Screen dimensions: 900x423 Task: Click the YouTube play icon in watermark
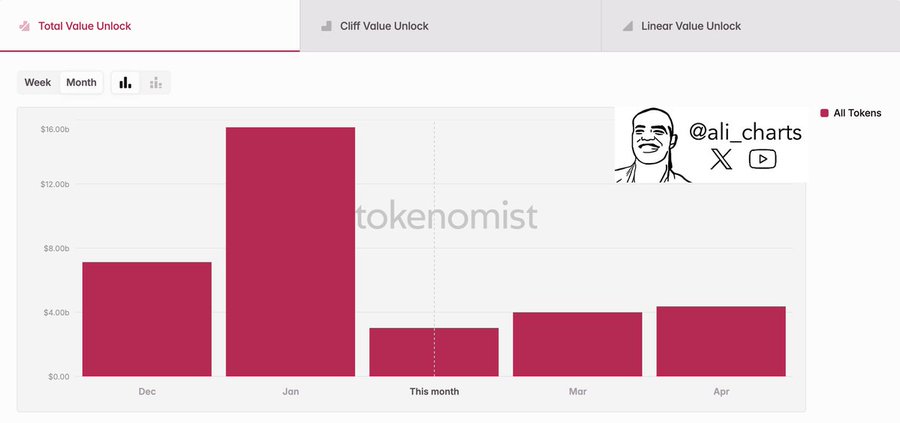coord(762,159)
